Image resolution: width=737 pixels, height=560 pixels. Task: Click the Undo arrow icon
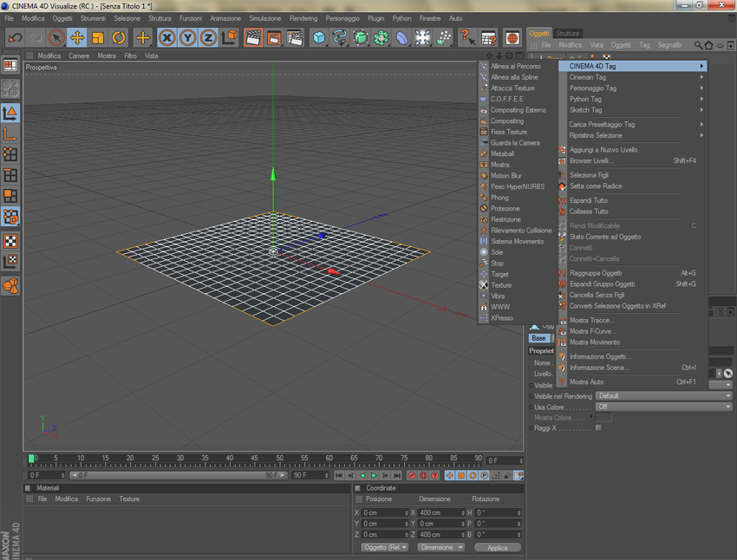[x=15, y=38]
